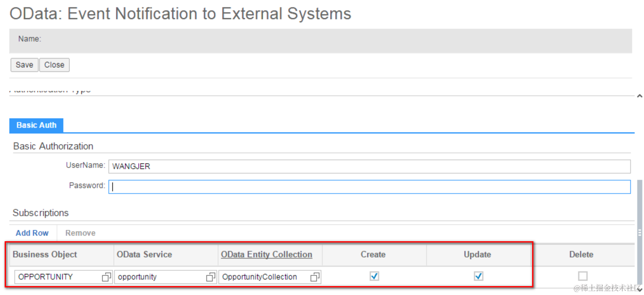The width and height of the screenshot is (644, 295).
Task: Add a row to Subscriptions
Action: point(32,233)
